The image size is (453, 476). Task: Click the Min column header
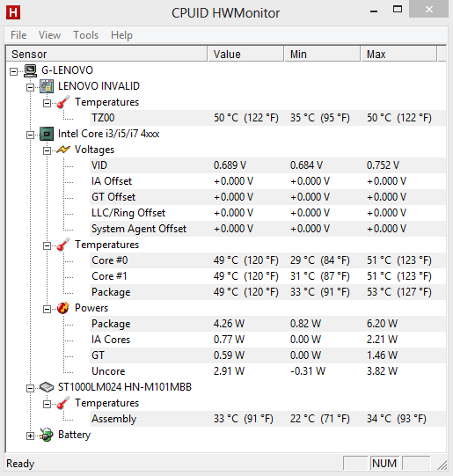click(x=322, y=54)
